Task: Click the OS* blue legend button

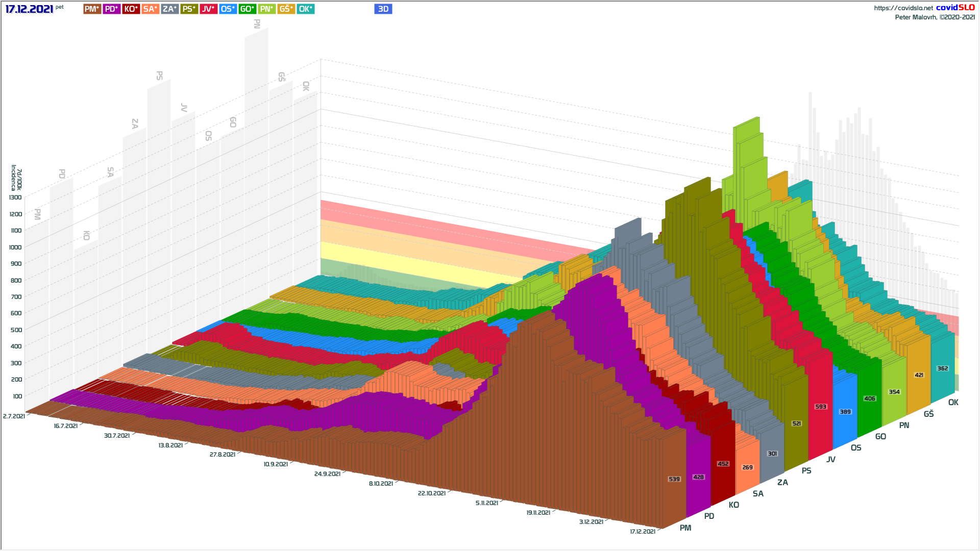Action: point(228,9)
